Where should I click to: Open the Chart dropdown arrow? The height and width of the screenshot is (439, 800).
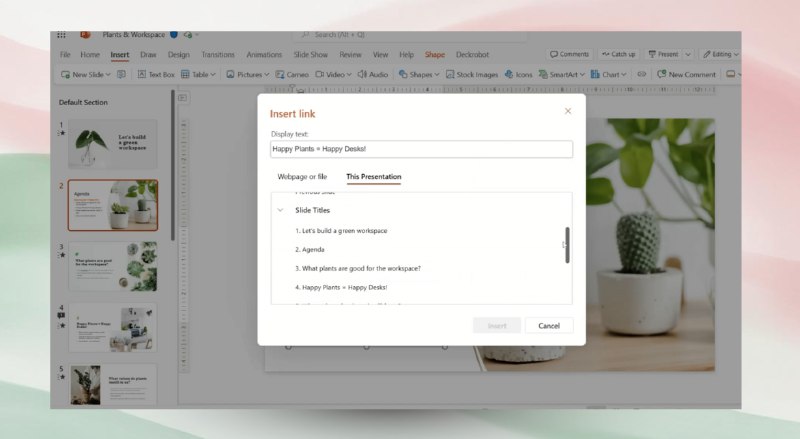coord(623,75)
